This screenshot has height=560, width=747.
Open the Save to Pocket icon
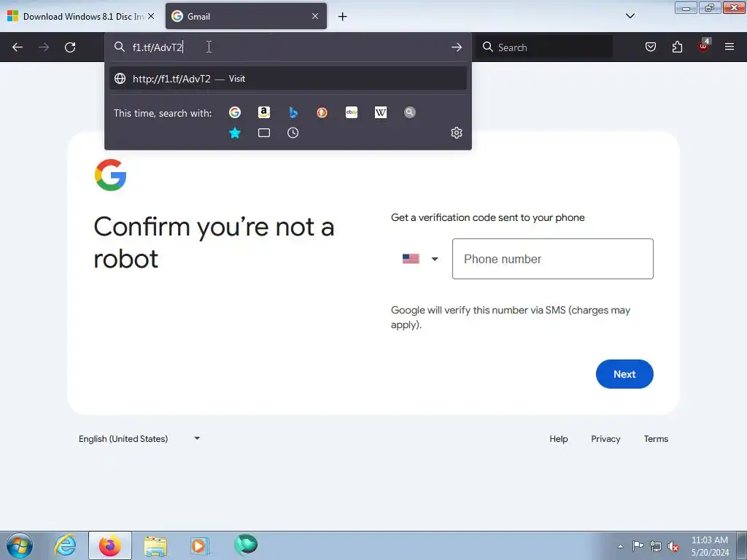pyautogui.click(x=651, y=47)
